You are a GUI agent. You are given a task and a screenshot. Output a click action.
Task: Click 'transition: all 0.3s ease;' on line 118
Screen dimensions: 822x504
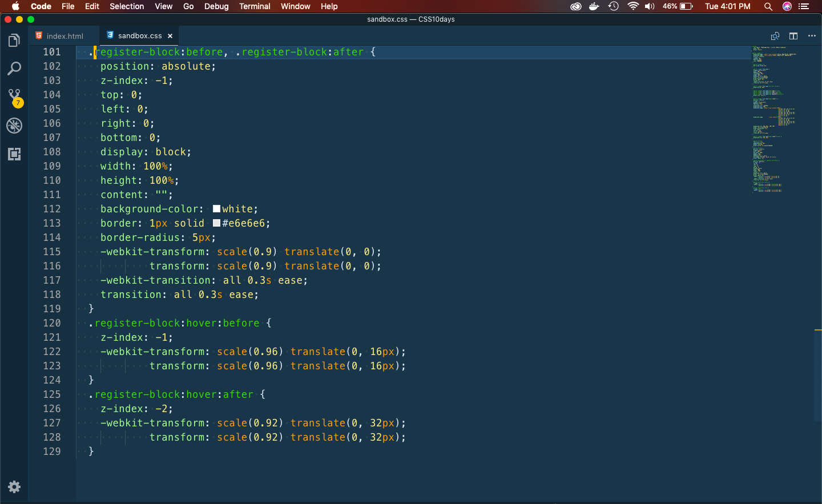[x=179, y=295]
